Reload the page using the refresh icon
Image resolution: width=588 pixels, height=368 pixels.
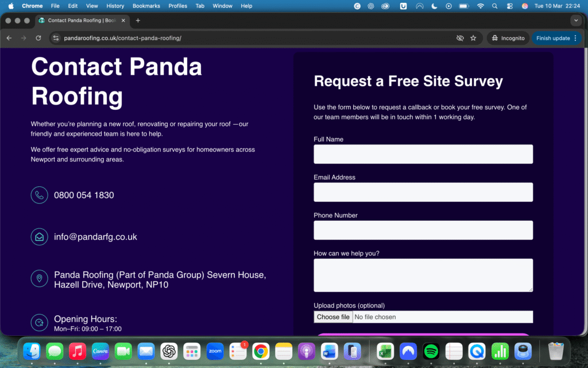(x=38, y=38)
